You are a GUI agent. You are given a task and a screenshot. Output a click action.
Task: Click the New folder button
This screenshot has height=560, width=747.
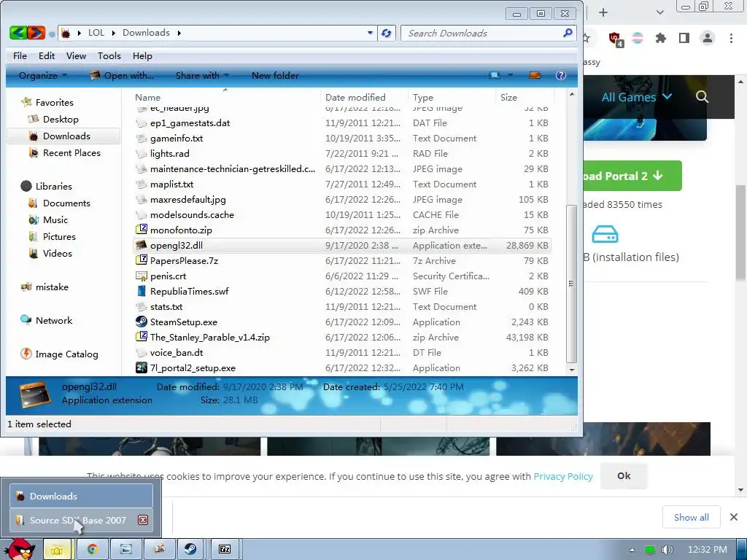coord(275,75)
